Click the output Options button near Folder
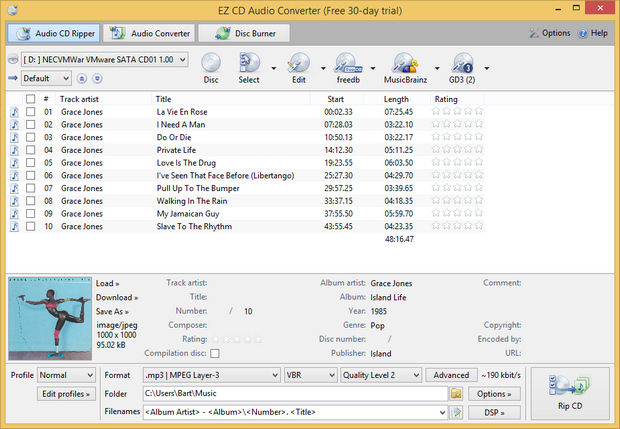Screen dimensions: 620x429 pos(494,394)
